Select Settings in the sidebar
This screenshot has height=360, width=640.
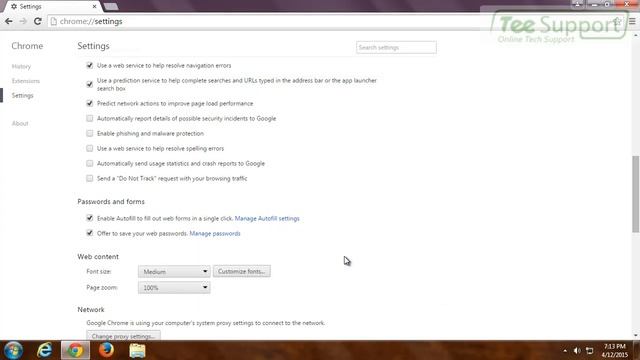[22, 96]
